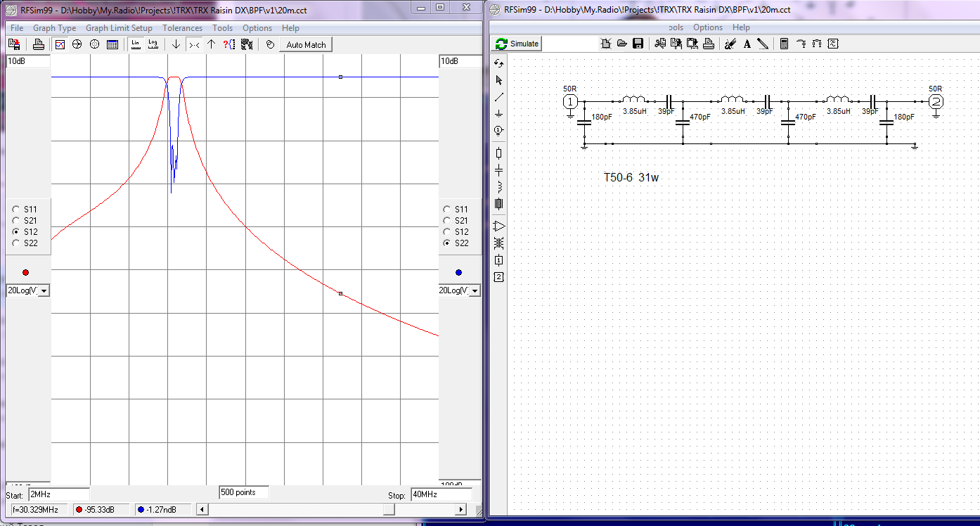This screenshot has height=526, width=980.
Task: Select left-side S22 radio option
Action: (x=16, y=243)
